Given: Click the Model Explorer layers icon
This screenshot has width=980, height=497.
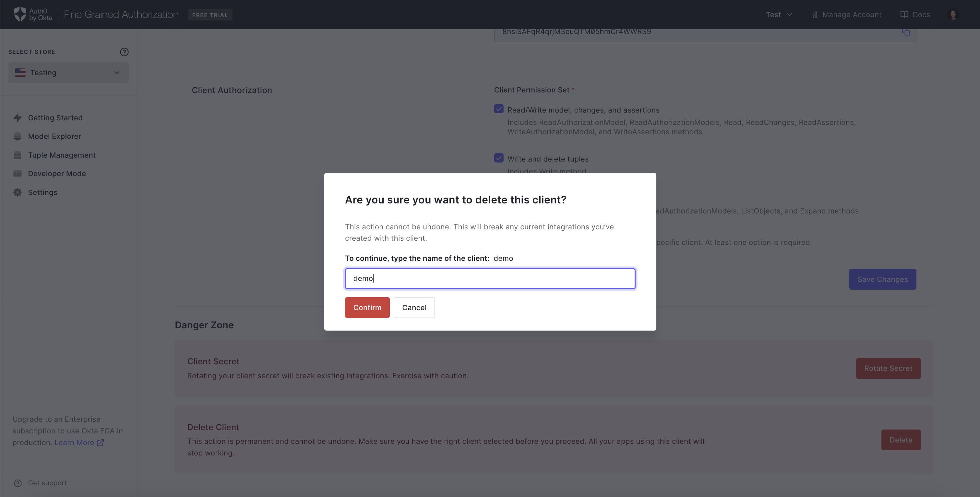Looking at the screenshot, I should click(18, 136).
